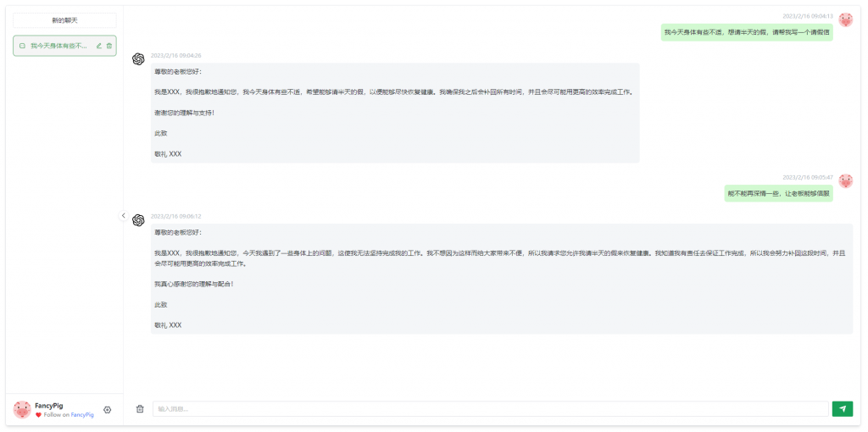
Task: Click timestamp 2023/2/16 09:06:12
Action: tap(176, 216)
